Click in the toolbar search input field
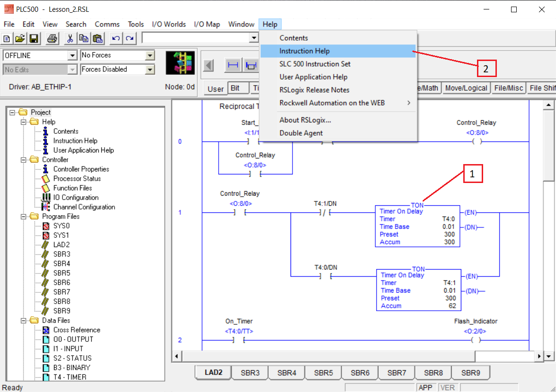Image resolution: width=556 pixels, height=392 pixels. [x=196, y=37]
